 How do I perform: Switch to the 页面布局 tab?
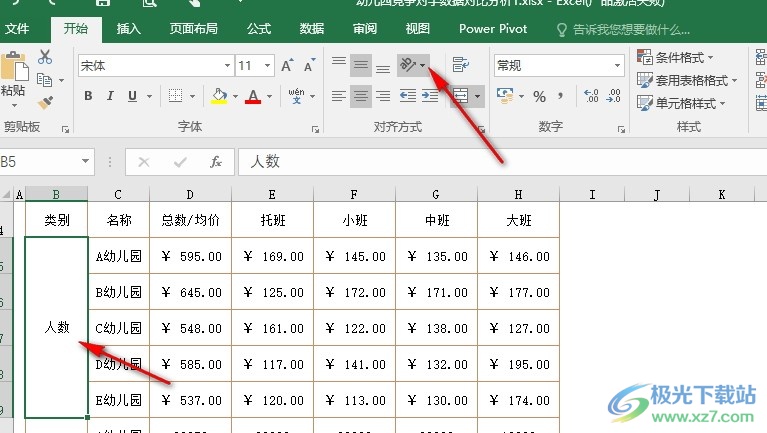pos(194,29)
